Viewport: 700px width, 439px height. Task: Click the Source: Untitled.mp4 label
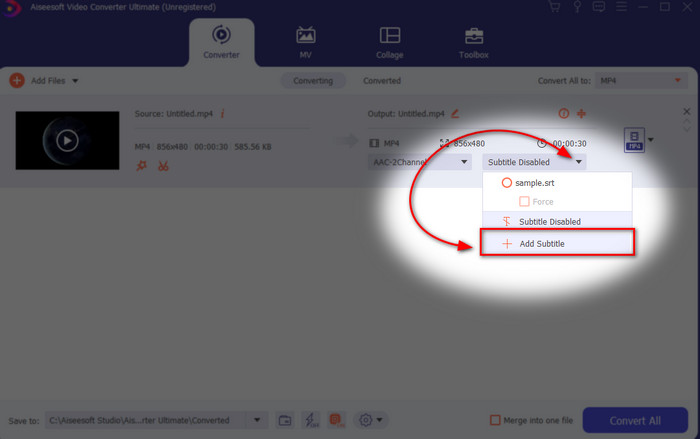pyautogui.click(x=174, y=114)
